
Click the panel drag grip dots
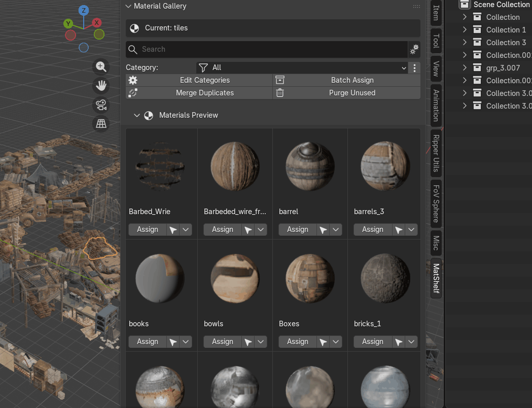tap(416, 6)
